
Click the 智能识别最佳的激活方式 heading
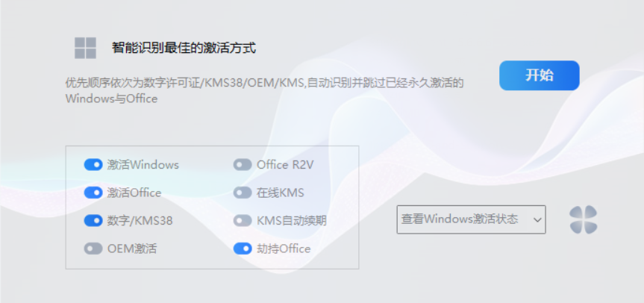coord(184,48)
